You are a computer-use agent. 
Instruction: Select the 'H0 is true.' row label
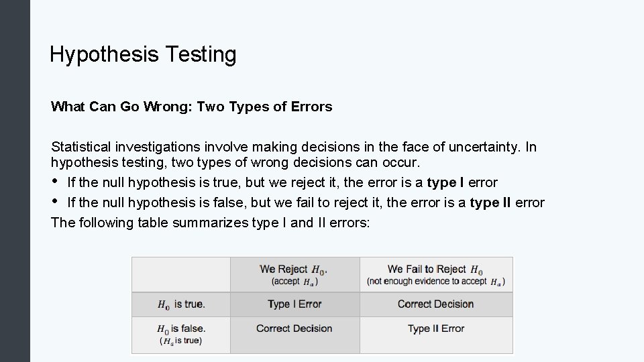pyautogui.click(x=181, y=304)
